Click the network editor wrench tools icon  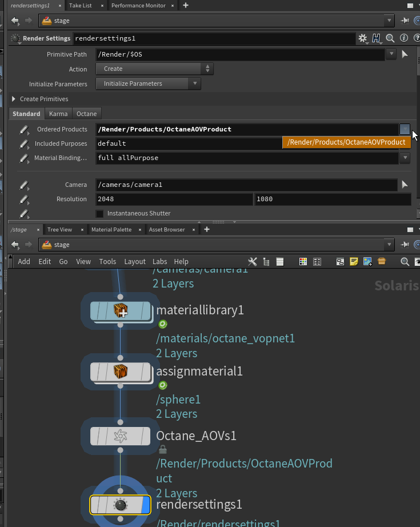(253, 261)
